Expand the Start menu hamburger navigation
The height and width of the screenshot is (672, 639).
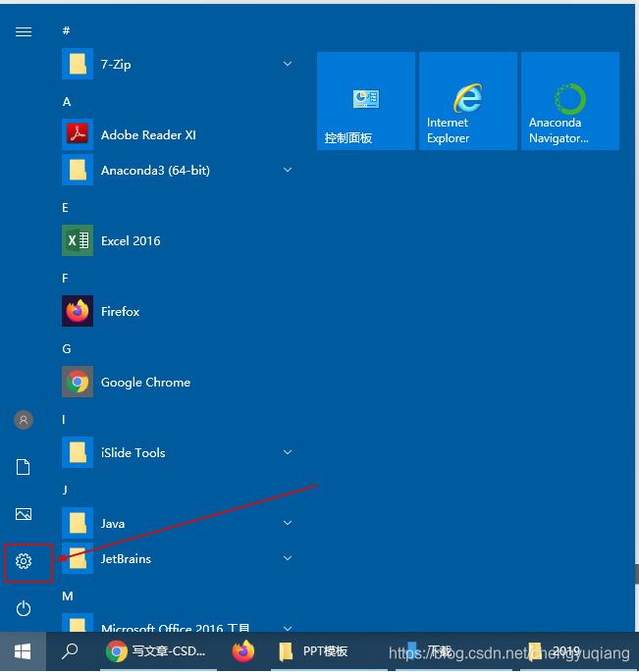24,31
